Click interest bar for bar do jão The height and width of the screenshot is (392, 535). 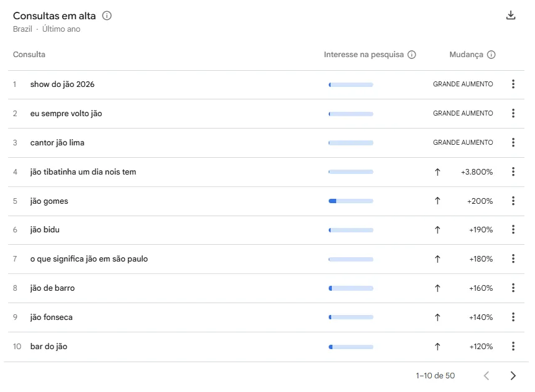coord(350,347)
